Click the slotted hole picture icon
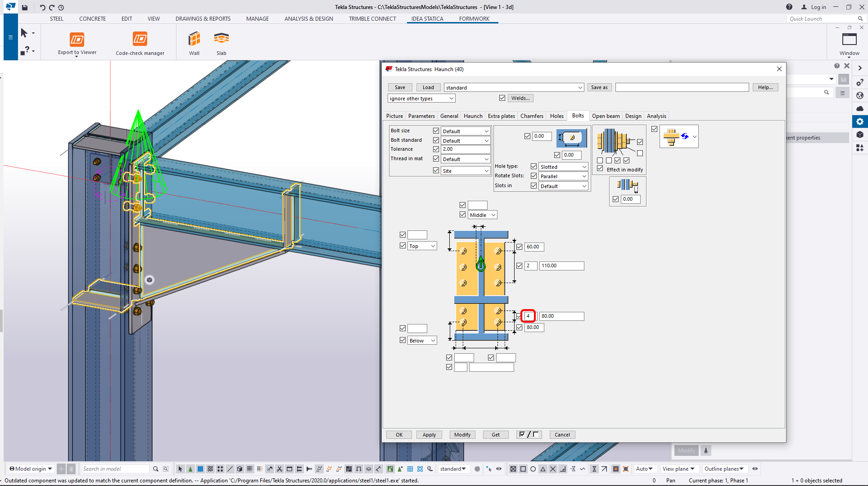This screenshot has width=868, height=486. click(572, 138)
